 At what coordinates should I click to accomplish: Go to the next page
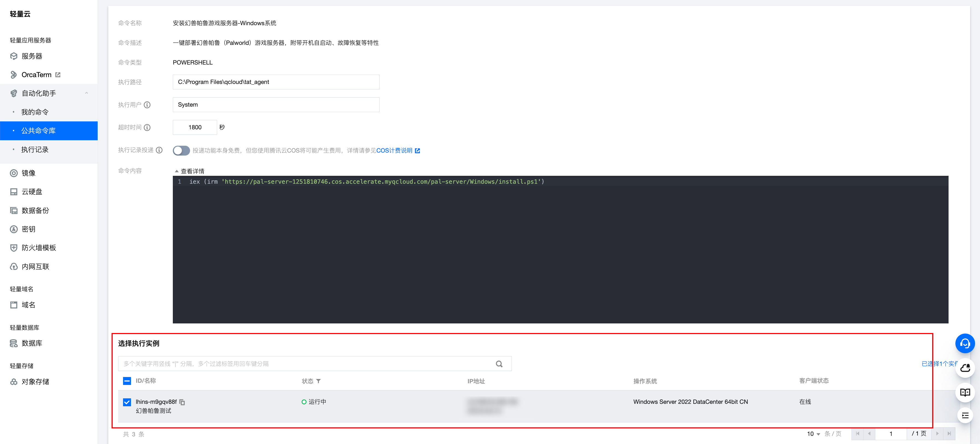click(x=937, y=434)
